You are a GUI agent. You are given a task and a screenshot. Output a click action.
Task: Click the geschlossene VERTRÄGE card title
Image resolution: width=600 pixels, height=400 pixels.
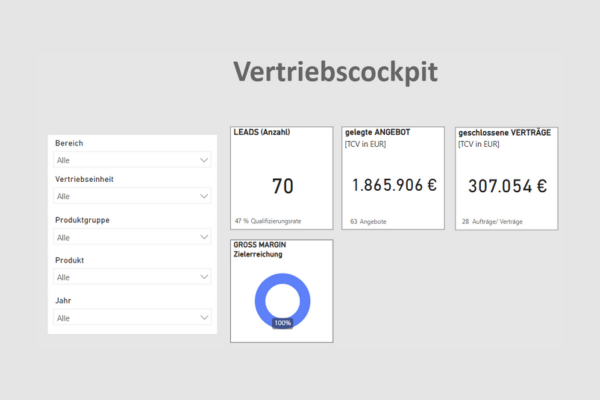point(505,133)
